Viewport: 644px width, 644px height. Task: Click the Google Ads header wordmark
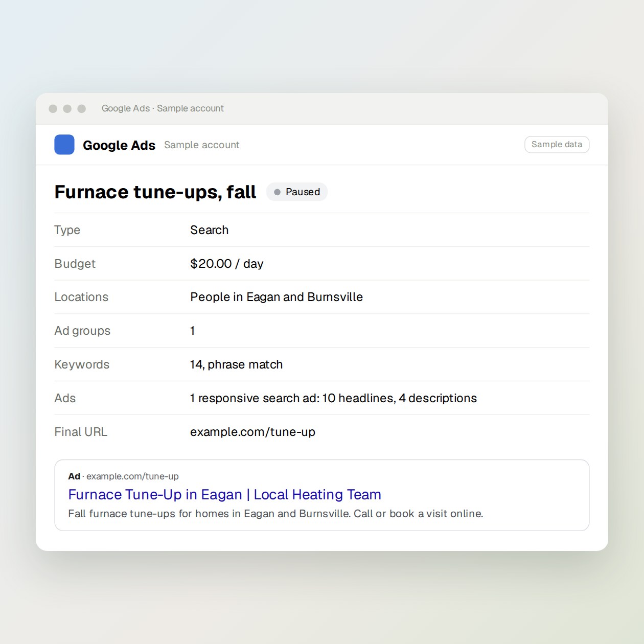[x=119, y=145]
